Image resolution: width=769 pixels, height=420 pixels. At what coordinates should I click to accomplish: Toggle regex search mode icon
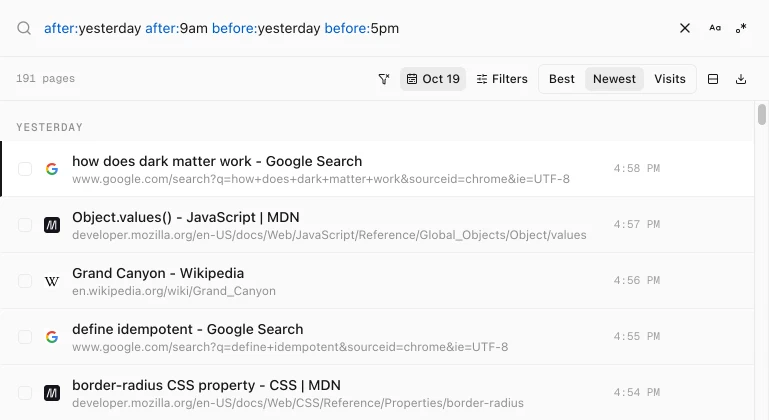click(x=741, y=28)
